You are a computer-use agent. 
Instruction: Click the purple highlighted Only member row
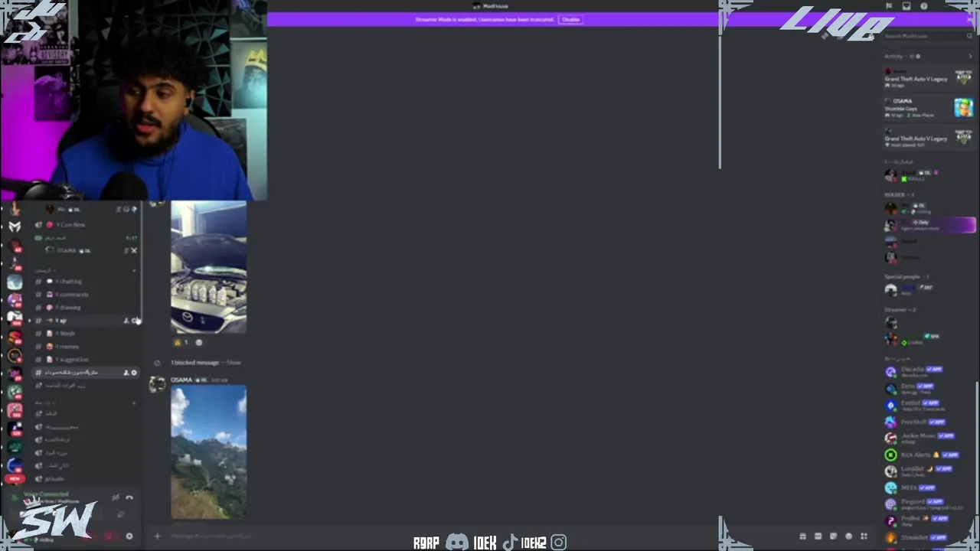[x=929, y=225]
